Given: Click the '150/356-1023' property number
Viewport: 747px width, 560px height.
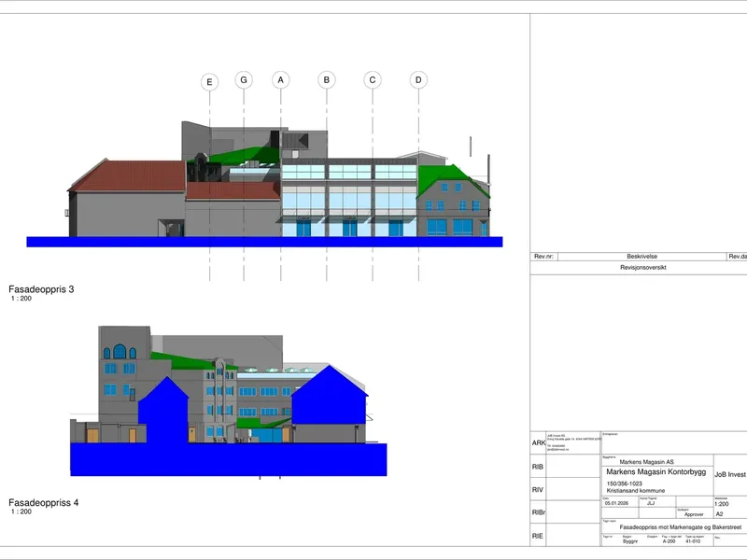Looking at the screenshot, I should 624,483.
